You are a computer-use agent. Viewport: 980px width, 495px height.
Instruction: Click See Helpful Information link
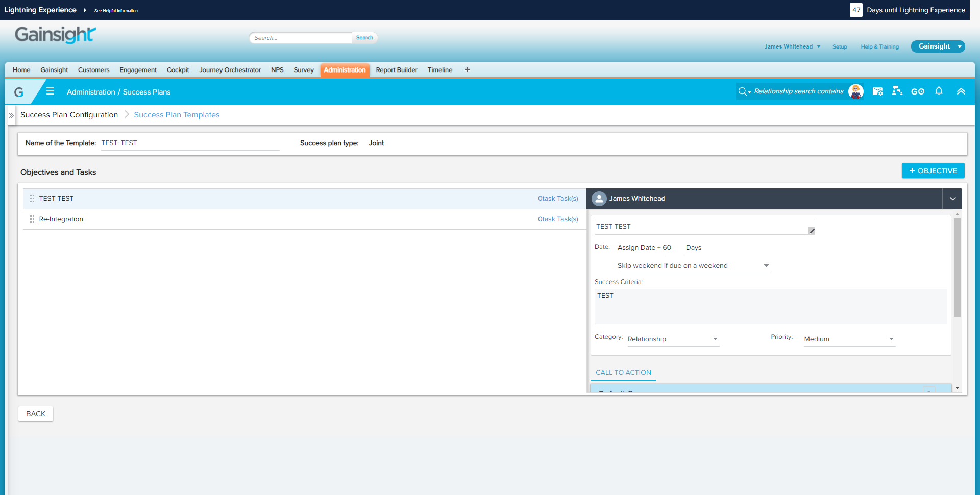click(116, 11)
